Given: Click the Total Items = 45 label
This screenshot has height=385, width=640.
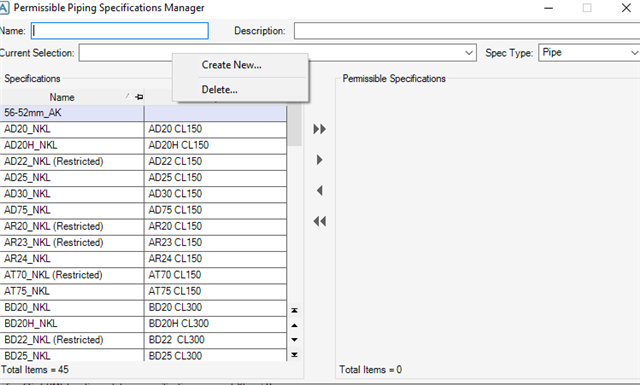Looking at the screenshot, I should [35, 370].
